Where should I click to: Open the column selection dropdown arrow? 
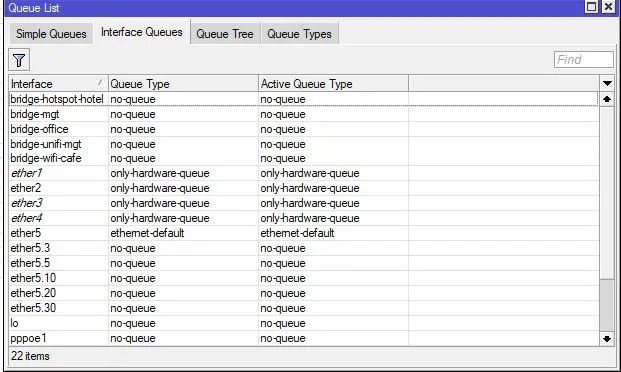click(607, 84)
